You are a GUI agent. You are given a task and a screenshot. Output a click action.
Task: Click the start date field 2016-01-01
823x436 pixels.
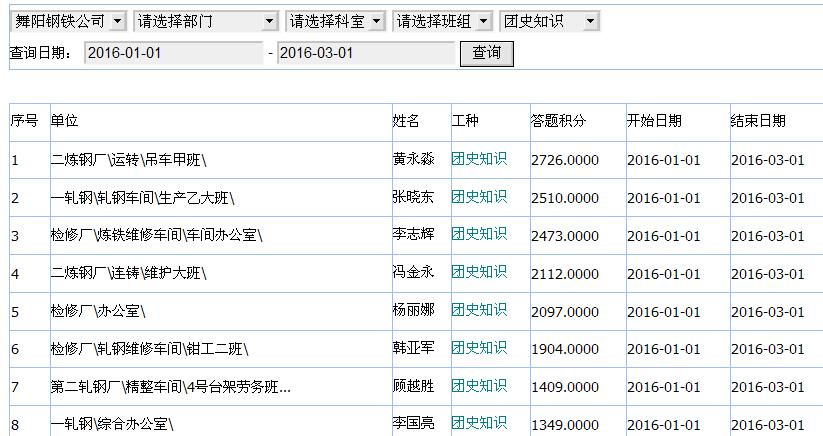click(x=174, y=54)
